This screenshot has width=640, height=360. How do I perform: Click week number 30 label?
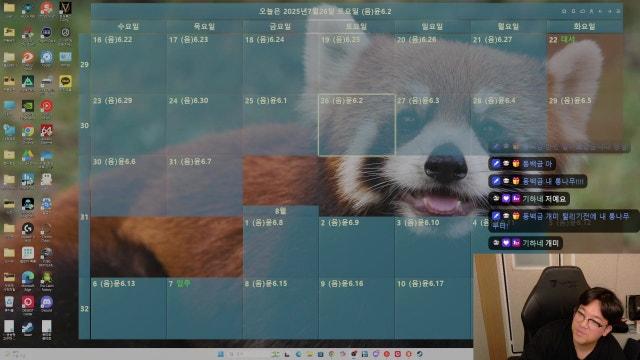click(84, 125)
